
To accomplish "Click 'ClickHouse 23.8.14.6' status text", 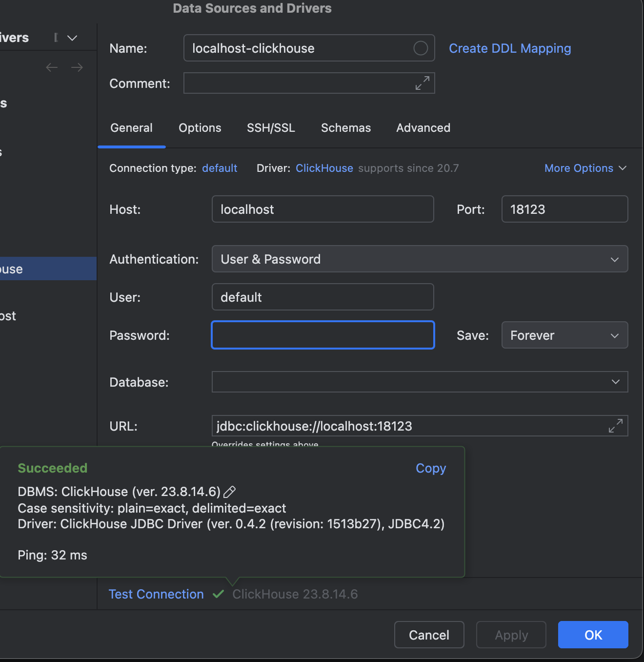I will coord(295,594).
